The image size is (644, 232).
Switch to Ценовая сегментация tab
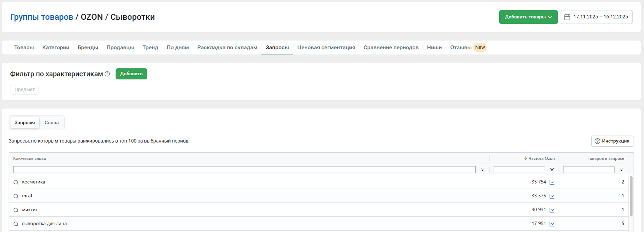point(326,48)
